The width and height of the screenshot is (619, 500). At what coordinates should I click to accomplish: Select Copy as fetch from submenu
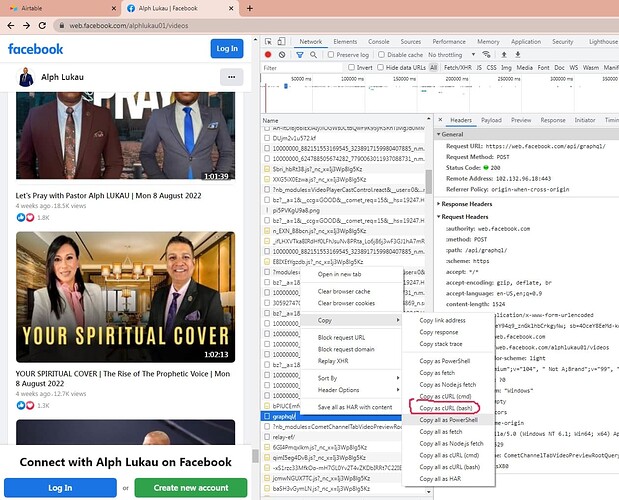click(x=437, y=373)
